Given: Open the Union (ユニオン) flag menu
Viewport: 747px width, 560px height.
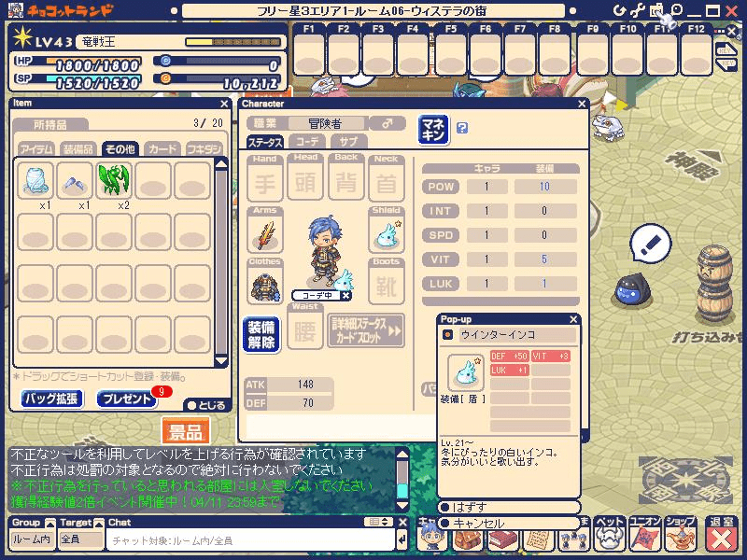Looking at the screenshot, I should pyautogui.click(x=644, y=534).
